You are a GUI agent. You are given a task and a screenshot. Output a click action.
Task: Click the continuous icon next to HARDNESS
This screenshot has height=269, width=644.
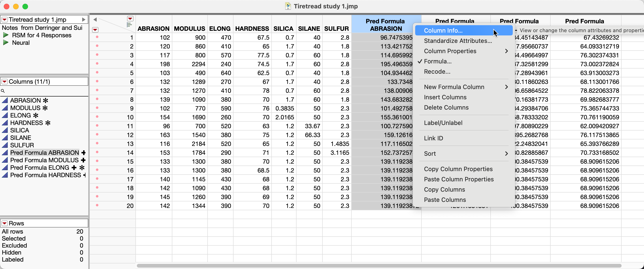pos(5,123)
